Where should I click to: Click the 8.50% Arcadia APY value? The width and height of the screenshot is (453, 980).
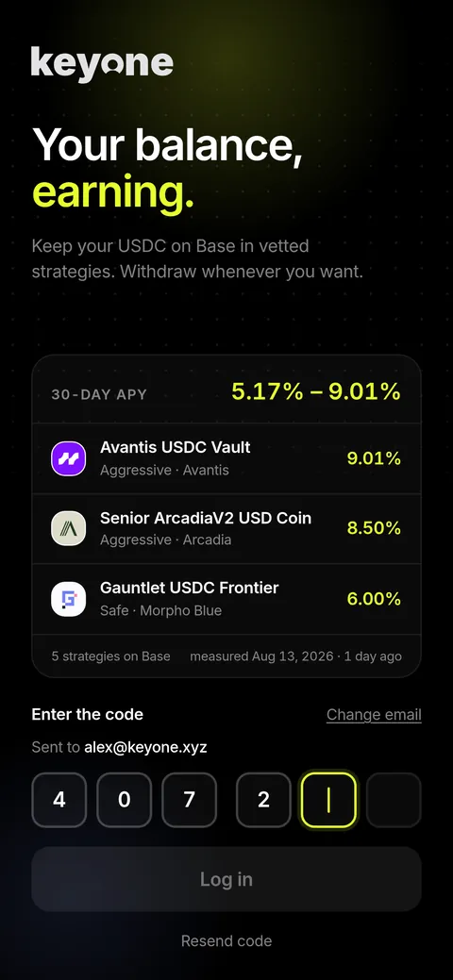coord(374,528)
